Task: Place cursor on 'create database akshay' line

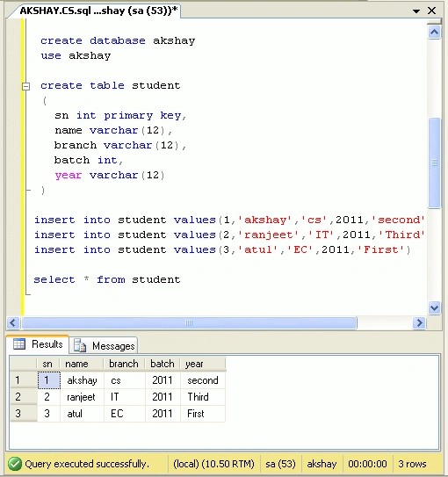Action: click(x=118, y=40)
